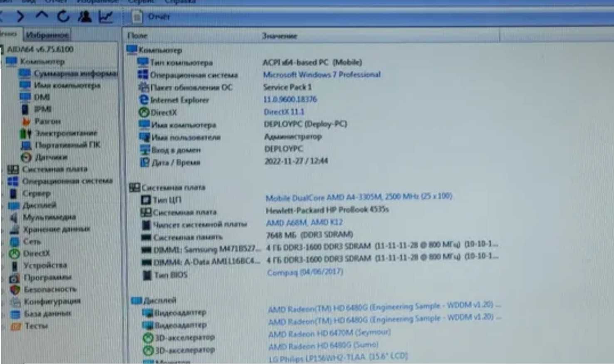Open the DirectX 11.1 link

(284, 112)
